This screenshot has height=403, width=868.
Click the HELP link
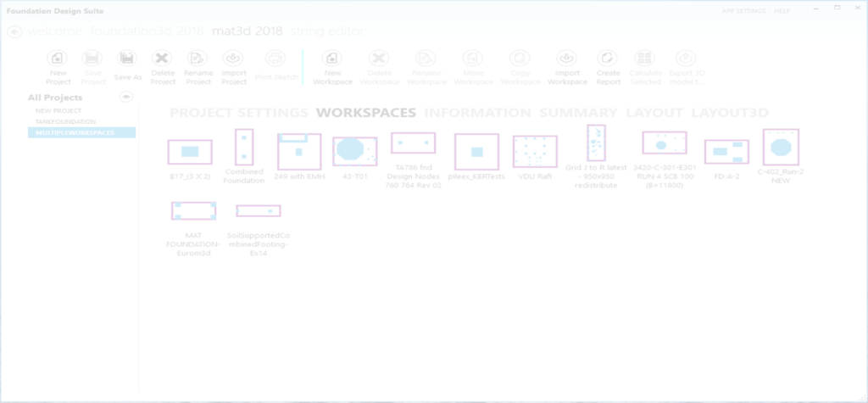pyautogui.click(x=781, y=10)
